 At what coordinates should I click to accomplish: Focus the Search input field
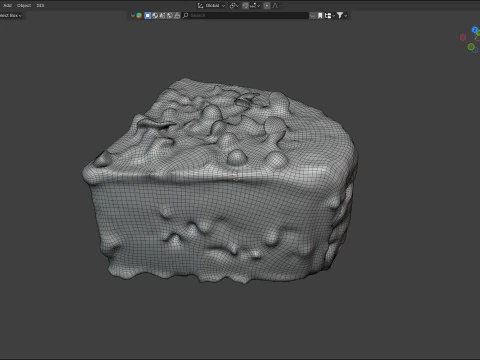(x=245, y=15)
